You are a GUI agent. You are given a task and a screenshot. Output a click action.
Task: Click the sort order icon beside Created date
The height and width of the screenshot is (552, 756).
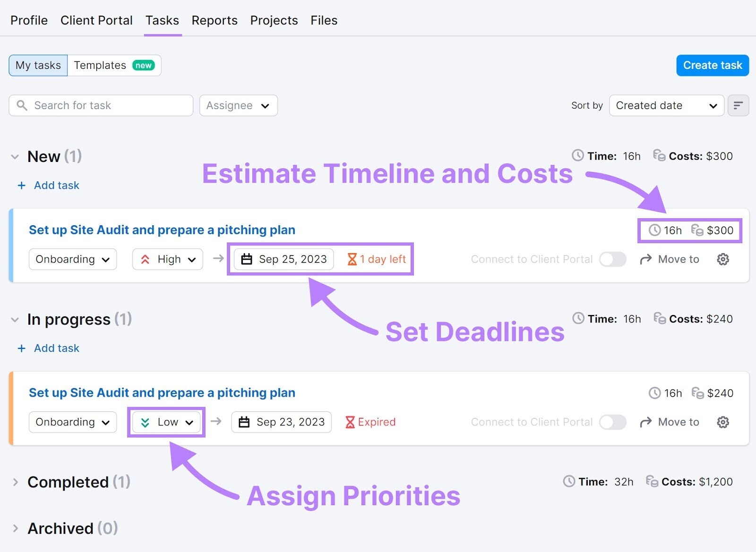(738, 105)
